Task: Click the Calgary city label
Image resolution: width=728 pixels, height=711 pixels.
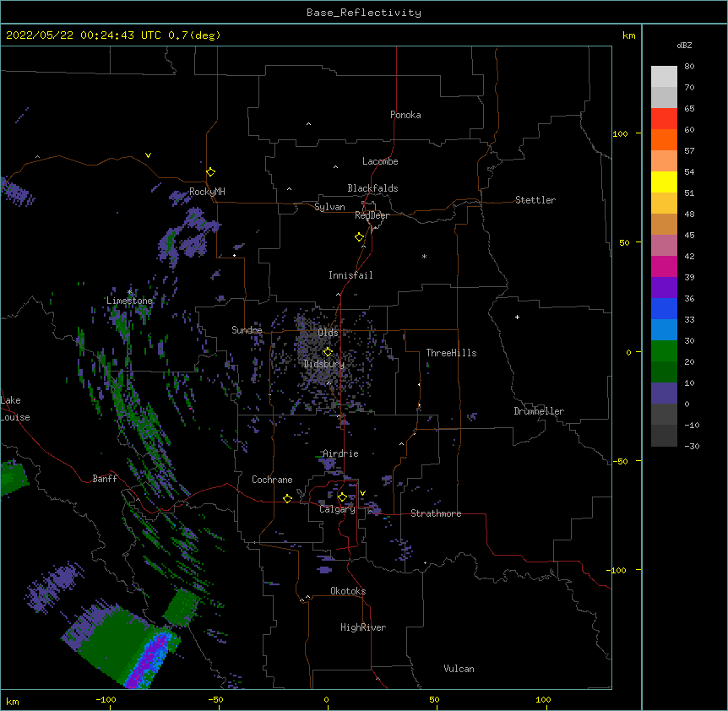Action: (x=338, y=509)
